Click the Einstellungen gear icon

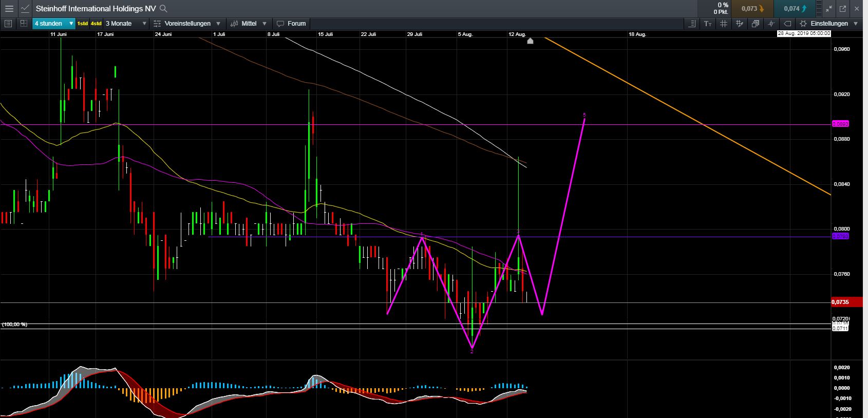[804, 24]
